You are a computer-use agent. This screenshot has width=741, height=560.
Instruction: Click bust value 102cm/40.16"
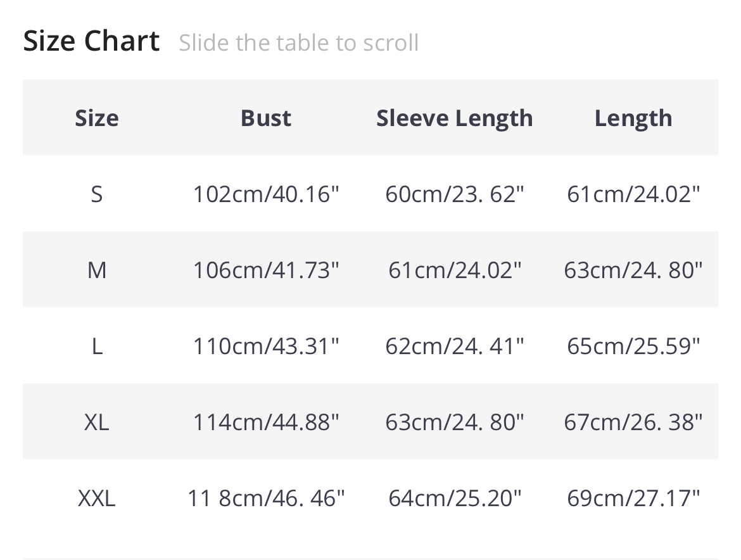click(266, 194)
